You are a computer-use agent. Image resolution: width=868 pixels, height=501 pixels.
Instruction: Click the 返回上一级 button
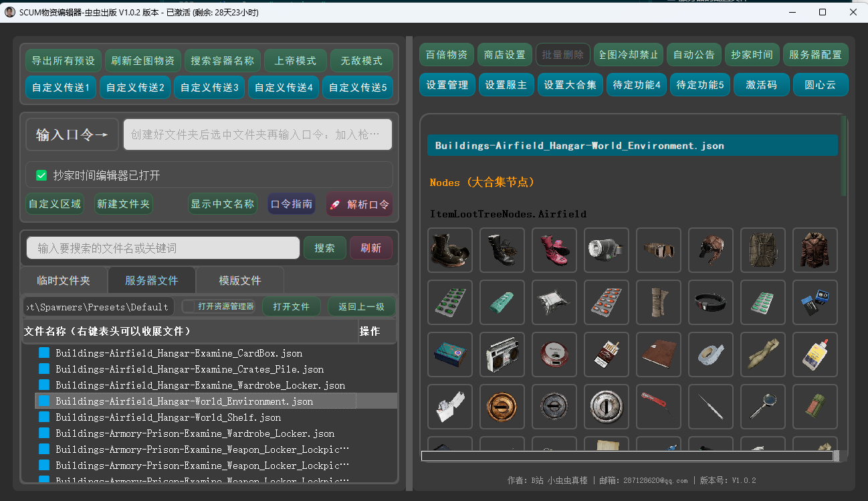pos(361,306)
